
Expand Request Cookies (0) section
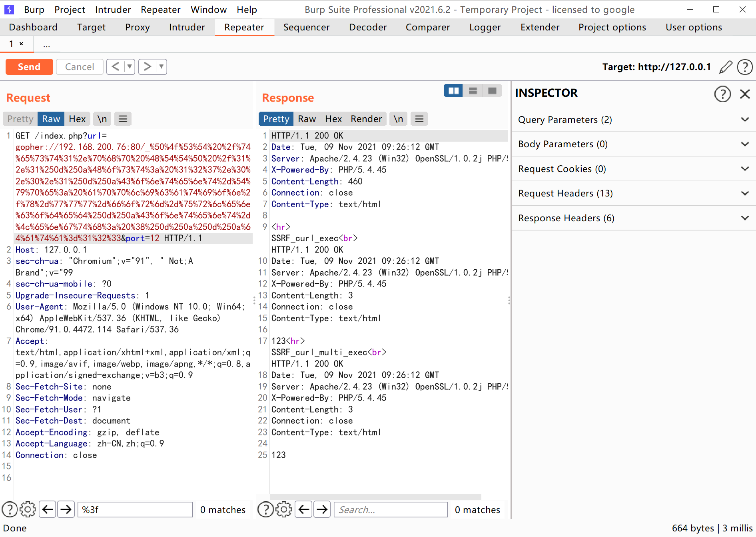tap(634, 169)
